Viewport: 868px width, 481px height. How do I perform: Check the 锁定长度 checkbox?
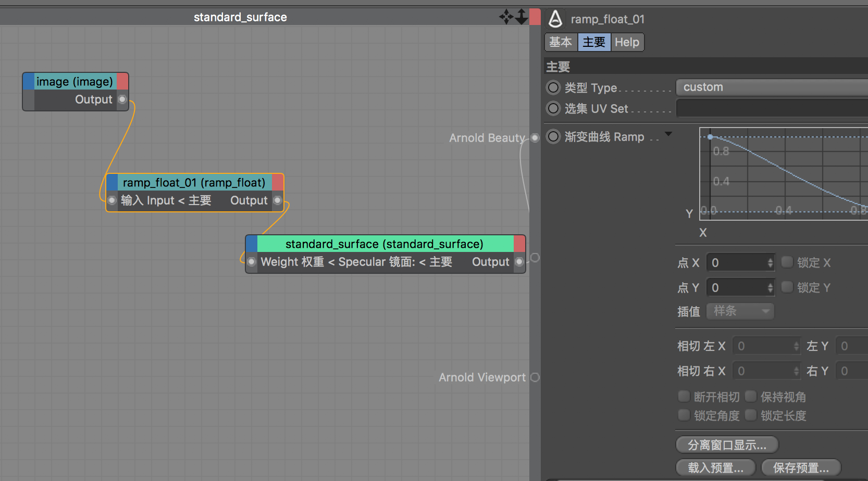[x=751, y=415]
